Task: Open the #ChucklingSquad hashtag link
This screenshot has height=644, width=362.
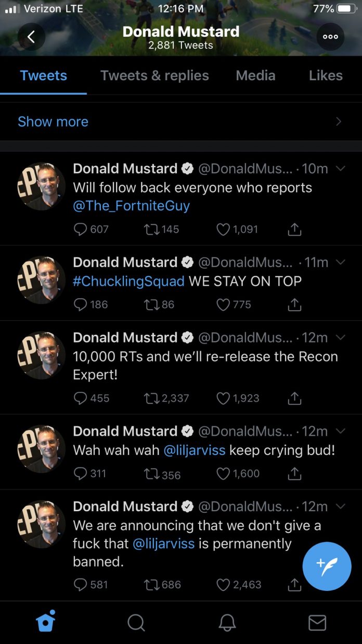Action: coord(128,281)
